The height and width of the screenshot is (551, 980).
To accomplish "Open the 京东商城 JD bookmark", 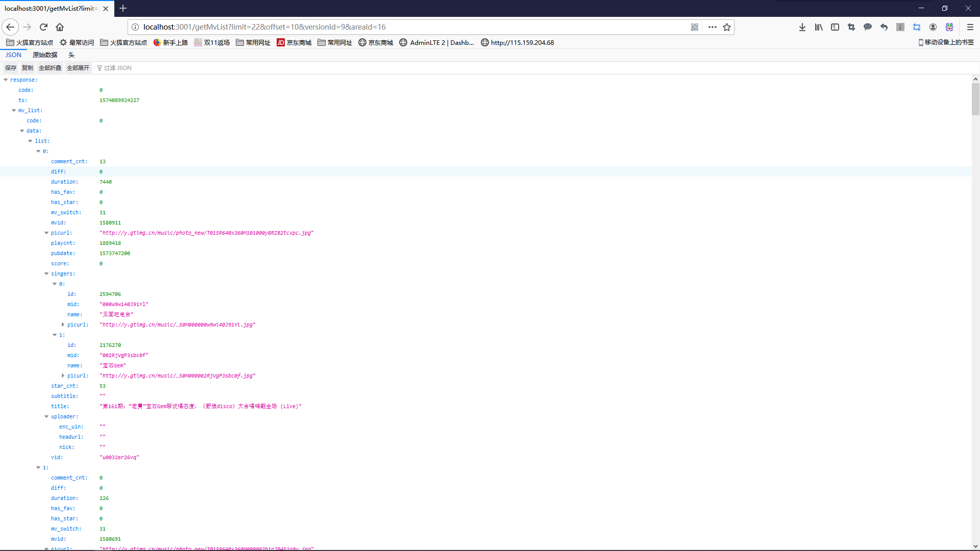I will (294, 43).
